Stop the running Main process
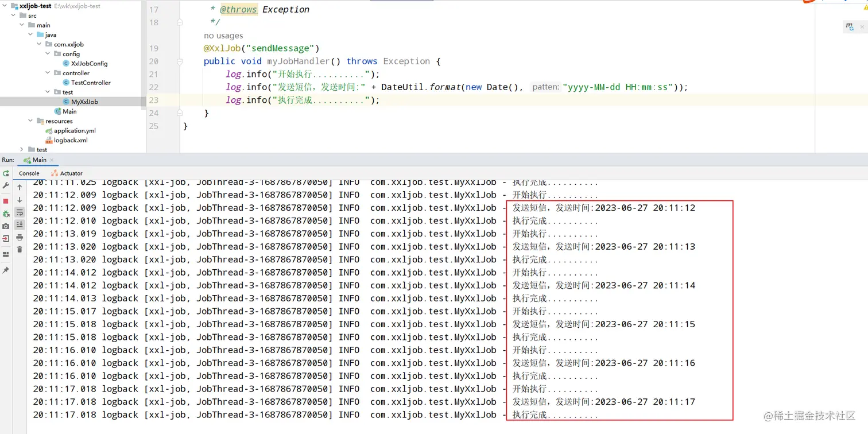Image resolution: width=868 pixels, height=434 pixels. [6, 201]
